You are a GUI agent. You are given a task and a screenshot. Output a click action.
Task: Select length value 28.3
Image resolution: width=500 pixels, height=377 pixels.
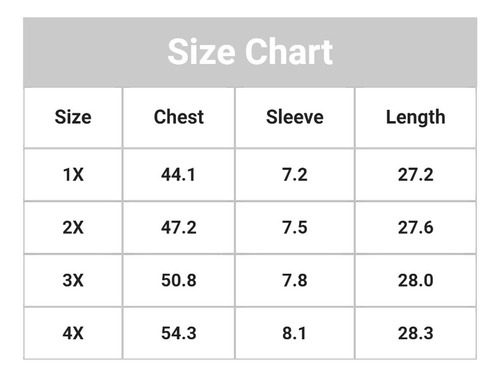click(x=416, y=333)
